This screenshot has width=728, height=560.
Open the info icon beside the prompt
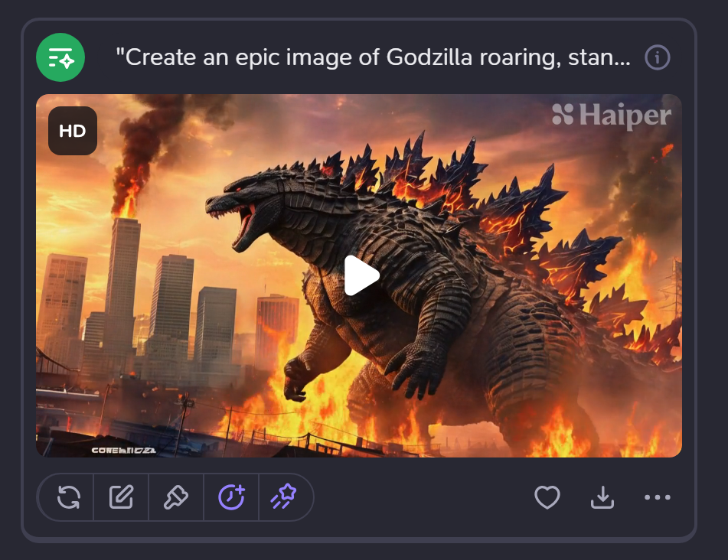pyautogui.click(x=658, y=58)
